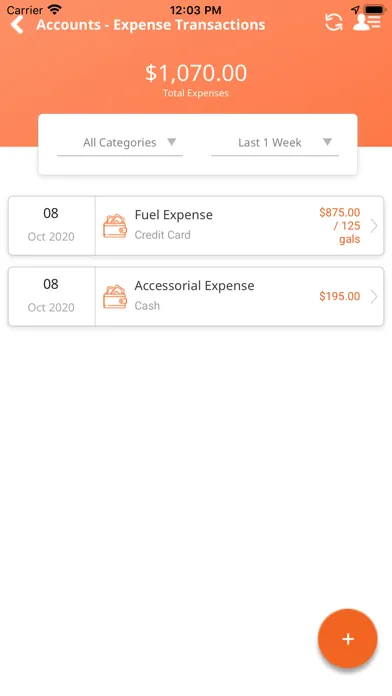Select the Fuel Expense transaction
Image resolution: width=392 pixels, height=696 pixels.
pos(196,225)
